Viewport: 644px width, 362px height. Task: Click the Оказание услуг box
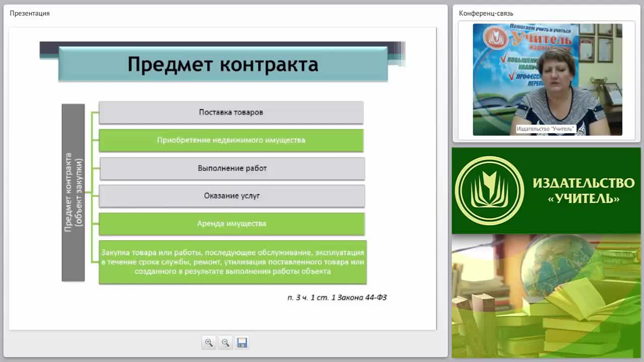point(232,196)
